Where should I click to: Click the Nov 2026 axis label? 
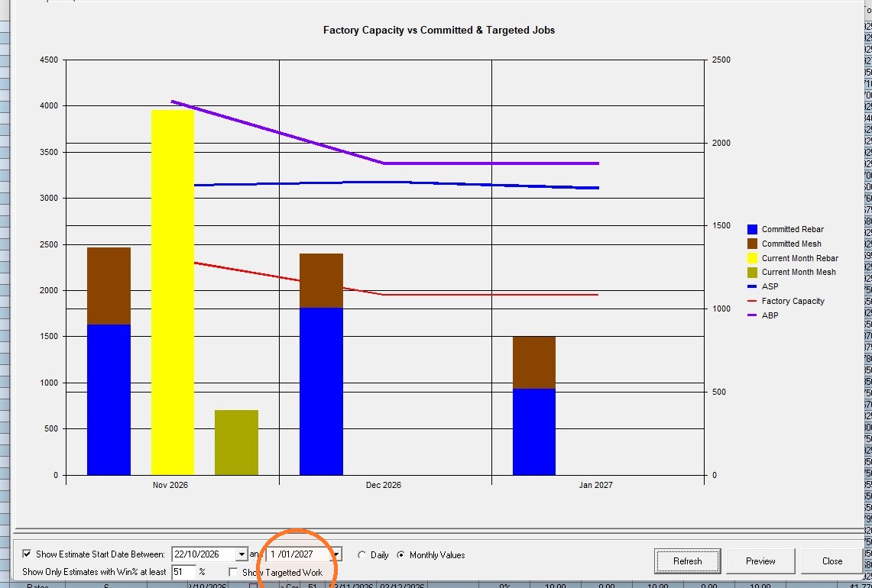[x=170, y=485]
